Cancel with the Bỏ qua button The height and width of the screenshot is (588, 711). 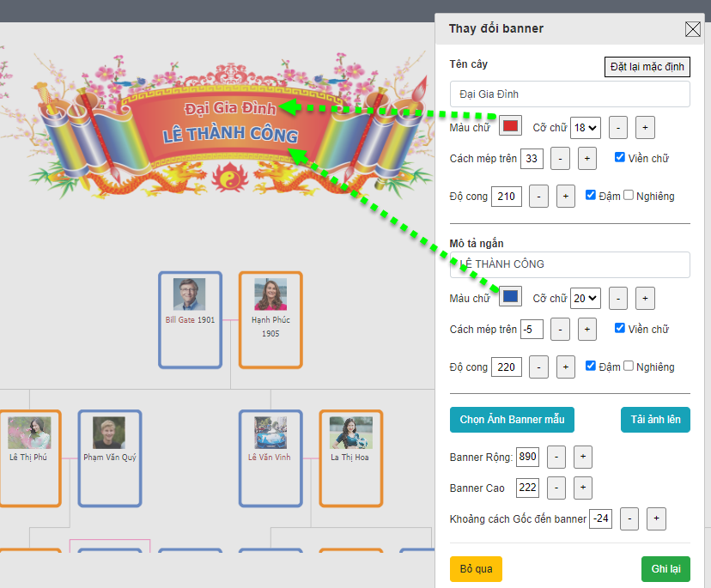coord(476,569)
